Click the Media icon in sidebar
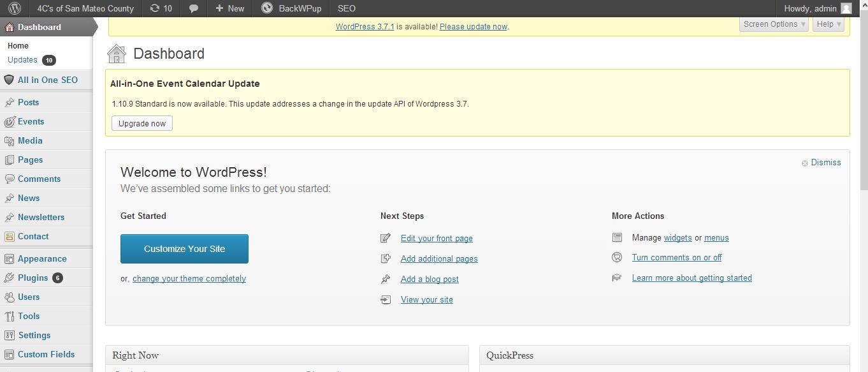 coord(9,140)
